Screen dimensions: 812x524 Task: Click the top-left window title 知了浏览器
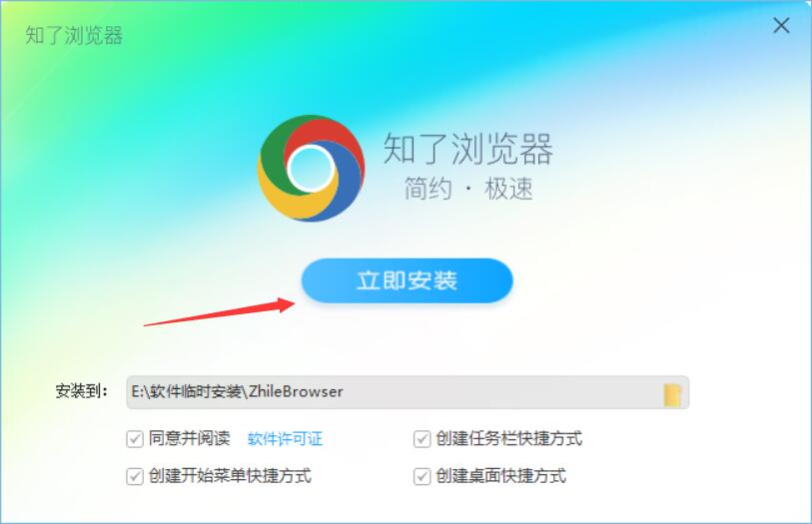click(74, 36)
